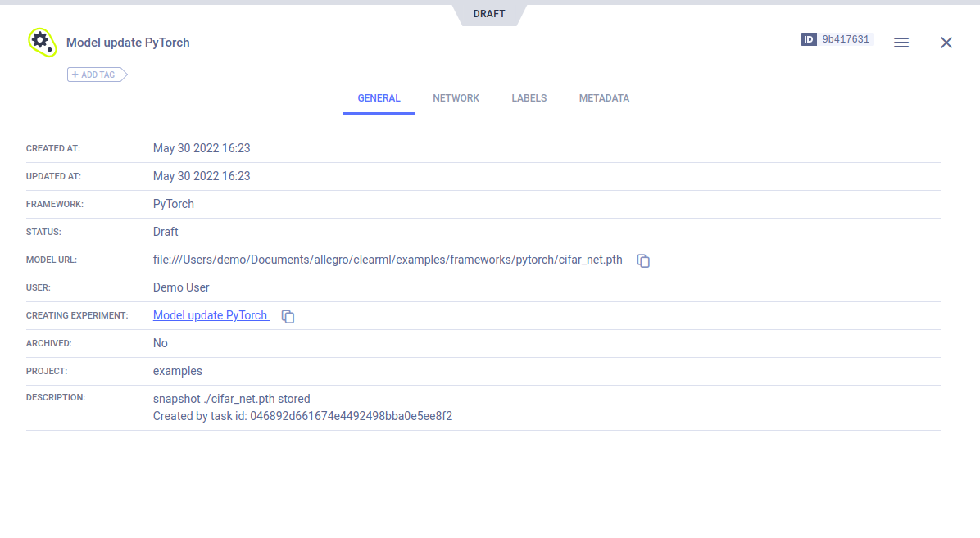Open the hamburger actions menu
This screenshot has height=538, width=980.
[x=901, y=43]
